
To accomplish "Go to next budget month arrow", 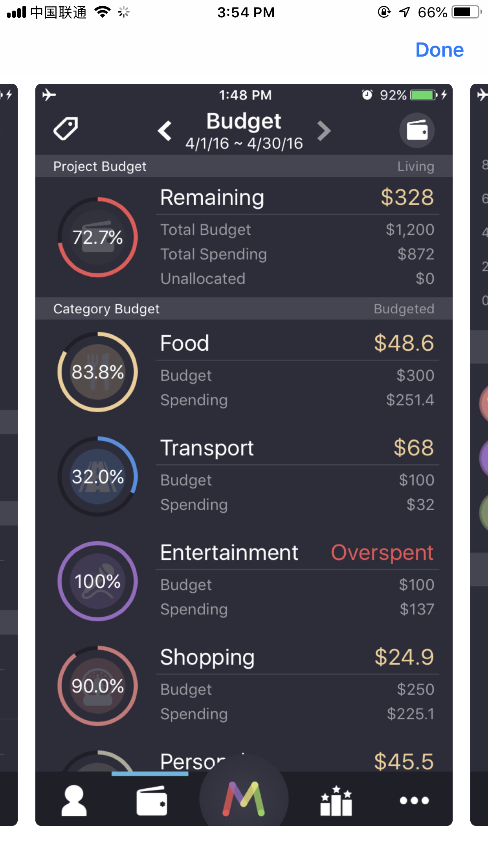I will click(323, 131).
